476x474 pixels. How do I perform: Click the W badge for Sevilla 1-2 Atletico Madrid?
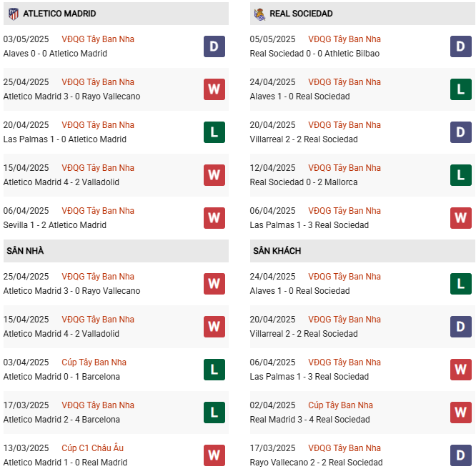214,218
